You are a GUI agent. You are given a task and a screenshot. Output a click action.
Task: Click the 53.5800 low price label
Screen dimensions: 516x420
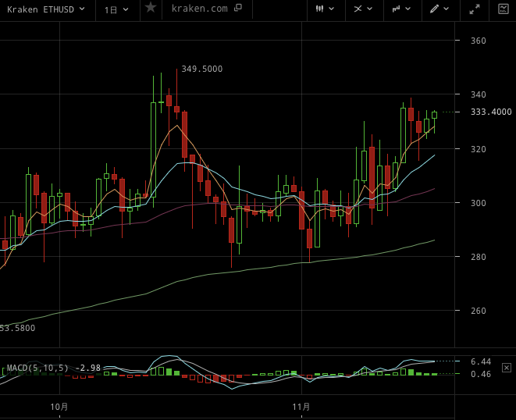[x=17, y=328]
